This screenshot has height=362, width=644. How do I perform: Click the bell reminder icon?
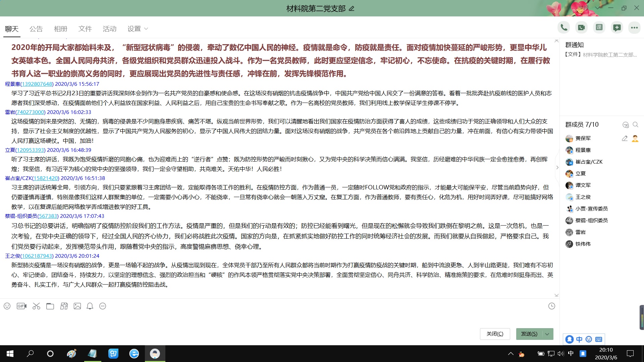90,306
